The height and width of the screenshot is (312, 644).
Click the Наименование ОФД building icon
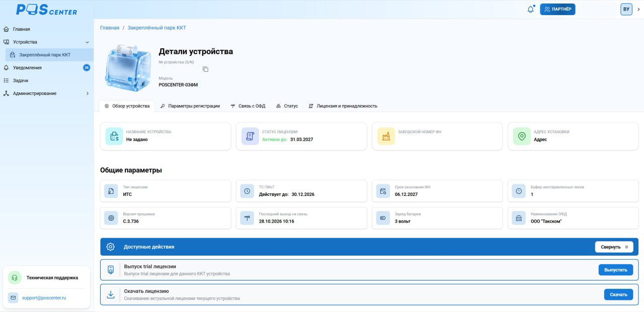519,218
